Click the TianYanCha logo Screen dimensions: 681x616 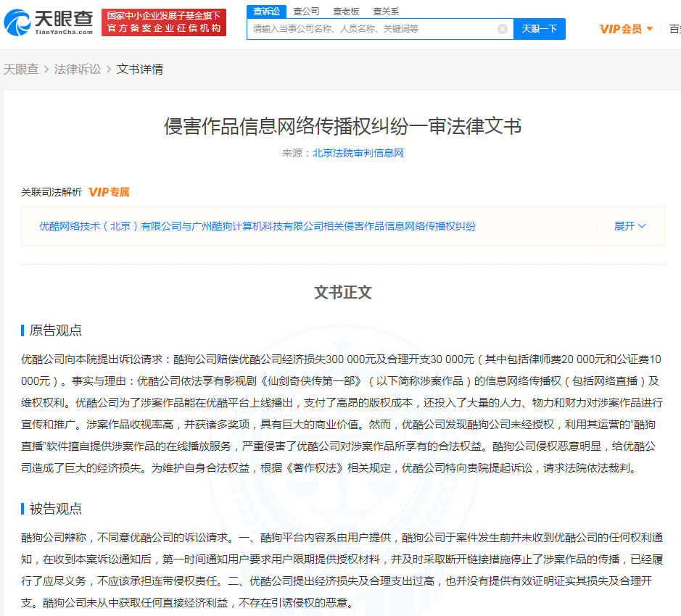(49, 22)
